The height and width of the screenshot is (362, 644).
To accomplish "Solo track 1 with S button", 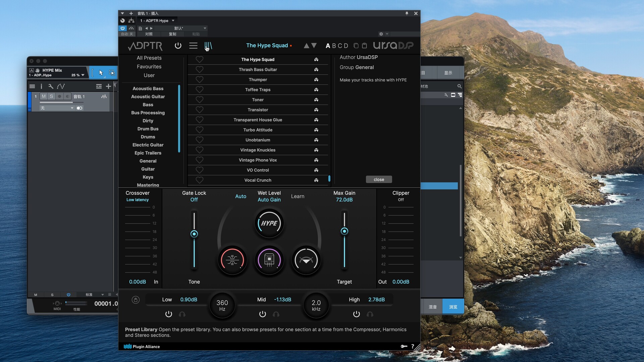I will pyautogui.click(x=51, y=96).
